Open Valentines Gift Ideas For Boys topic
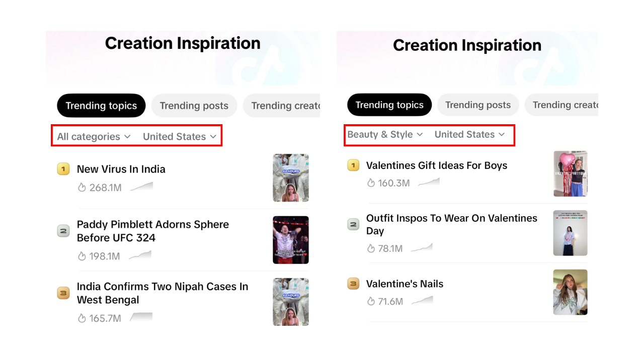Screen dimensions: 644x362 click(437, 165)
